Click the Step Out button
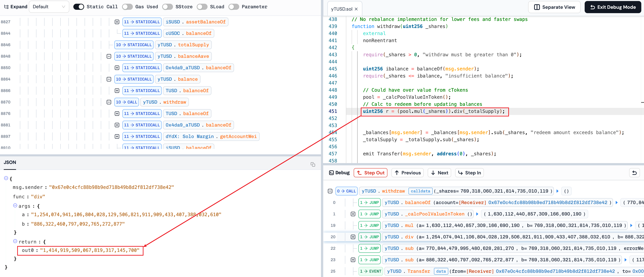The width and height of the screenshot is (644, 277). 370,173
